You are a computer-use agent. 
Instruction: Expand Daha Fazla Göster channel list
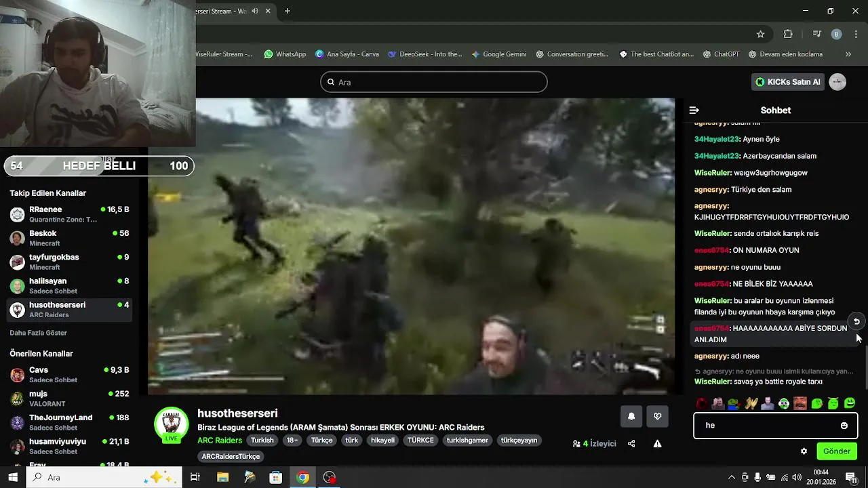[x=38, y=333]
